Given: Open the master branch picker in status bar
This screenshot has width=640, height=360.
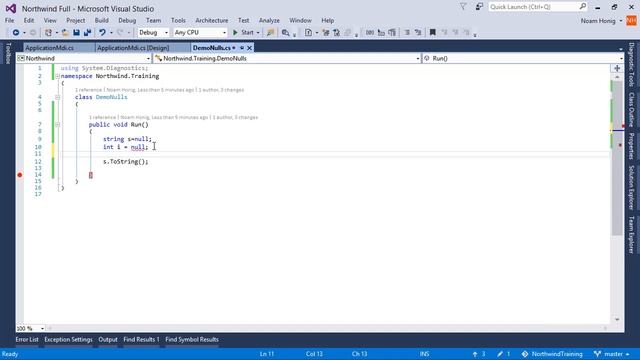Looking at the screenshot, I should pyautogui.click(x=611, y=354).
